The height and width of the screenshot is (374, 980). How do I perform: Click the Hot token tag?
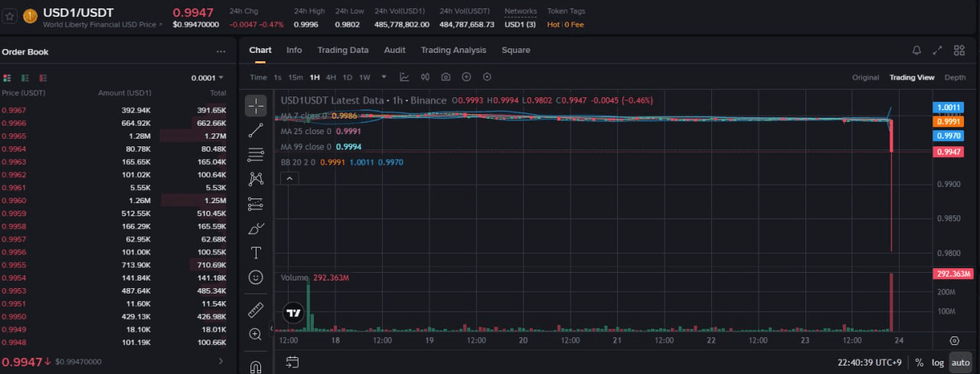554,25
